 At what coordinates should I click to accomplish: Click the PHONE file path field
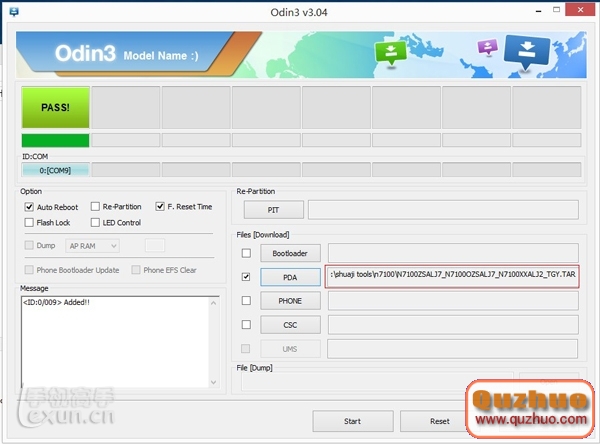coord(453,301)
